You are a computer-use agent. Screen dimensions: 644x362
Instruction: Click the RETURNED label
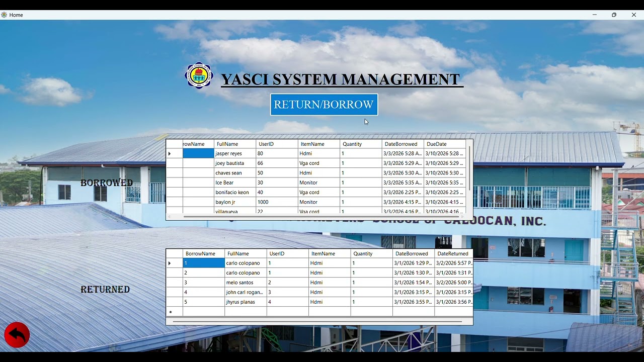[105, 290]
